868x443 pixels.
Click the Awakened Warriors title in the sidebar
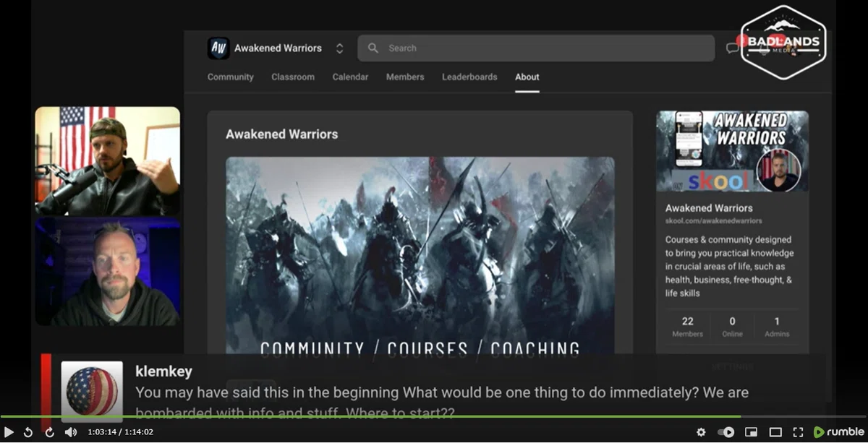[x=709, y=207]
